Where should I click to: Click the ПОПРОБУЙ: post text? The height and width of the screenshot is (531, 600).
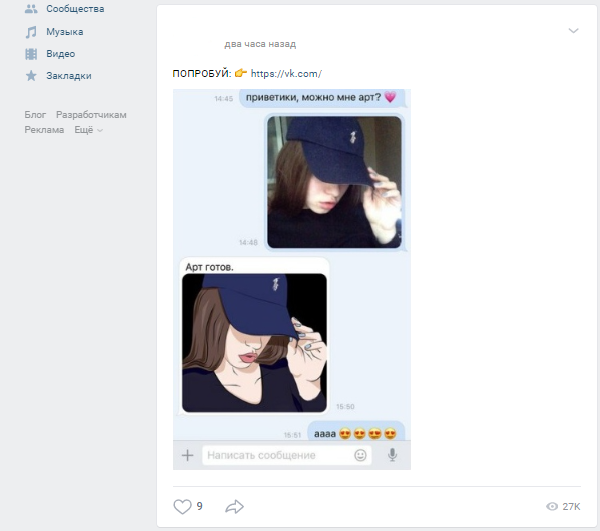point(202,73)
